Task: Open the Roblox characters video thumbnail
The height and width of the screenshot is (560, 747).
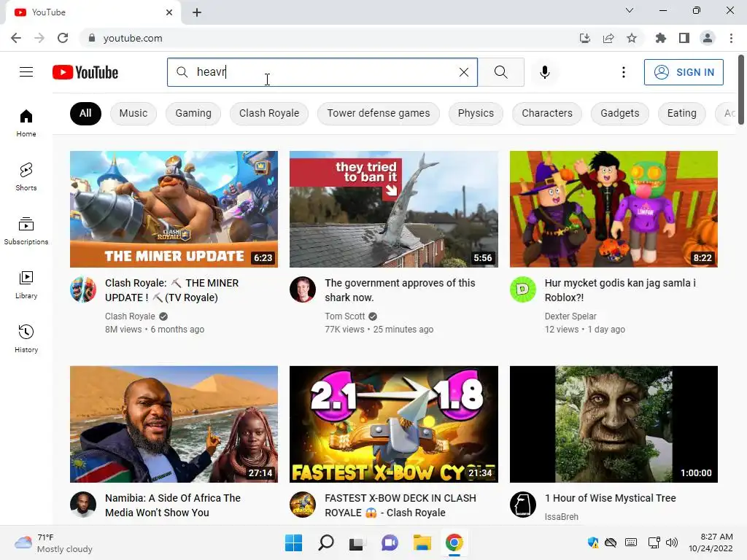Action: click(614, 209)
